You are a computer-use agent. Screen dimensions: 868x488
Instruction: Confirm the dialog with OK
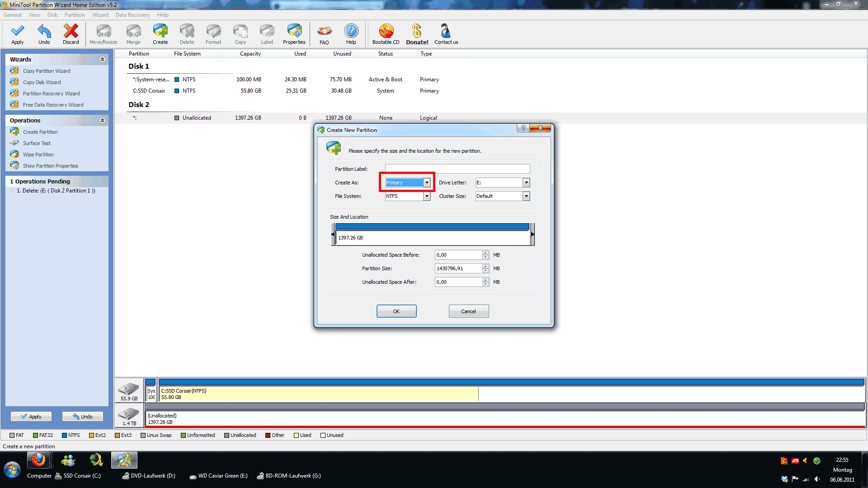(x=396, y=311)
